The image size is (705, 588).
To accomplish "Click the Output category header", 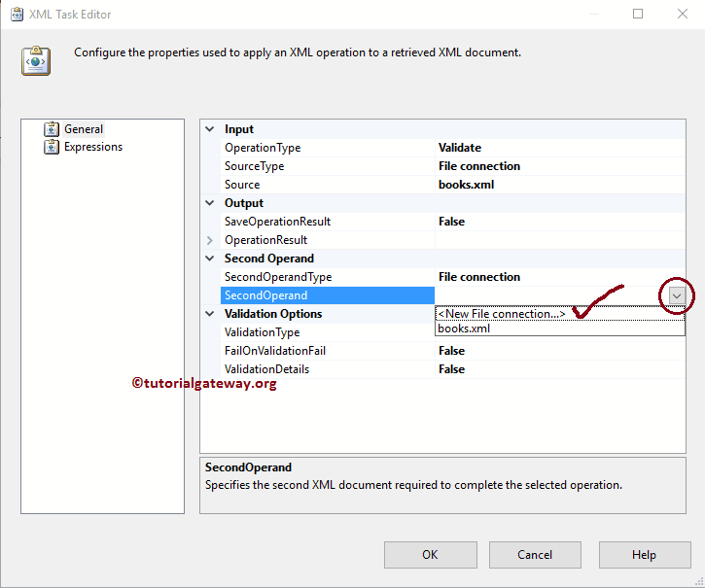I will point(244,203).
